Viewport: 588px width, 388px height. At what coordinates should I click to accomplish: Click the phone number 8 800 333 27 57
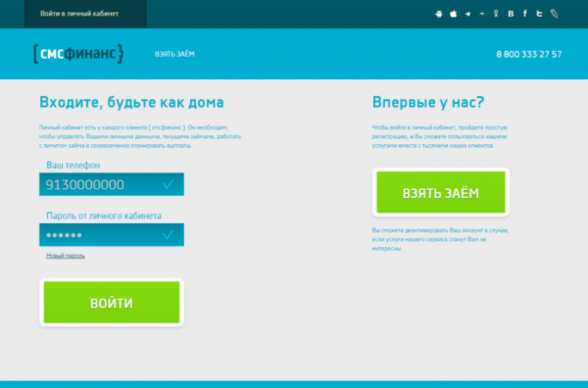pyautogui.click(x=529, y=54)
